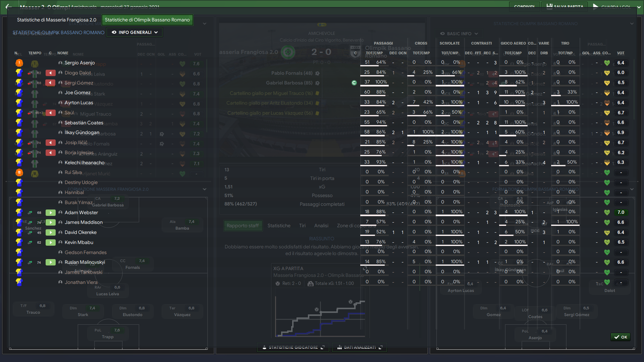Sort by the TIRO column header

pos(565,43)
